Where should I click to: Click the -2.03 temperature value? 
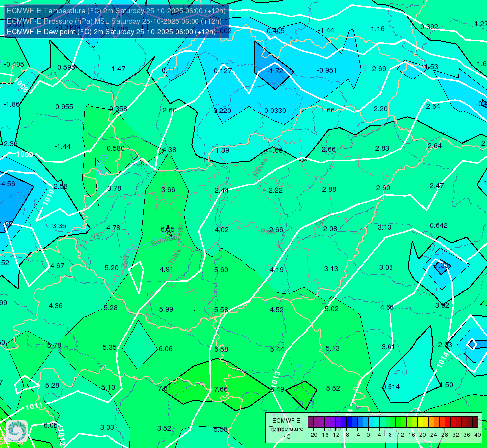pos(444,345)
